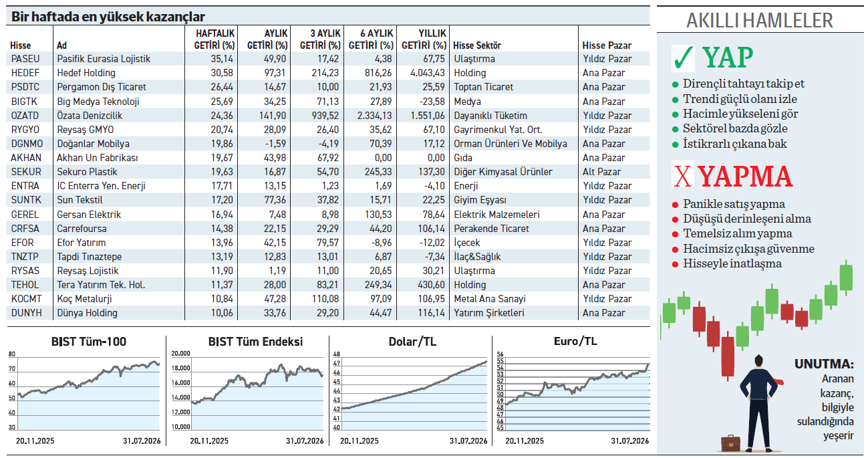Click the 'Hisseyle inatlaşma' warning
The image size is (868, 458).
[x=732, y=263]
